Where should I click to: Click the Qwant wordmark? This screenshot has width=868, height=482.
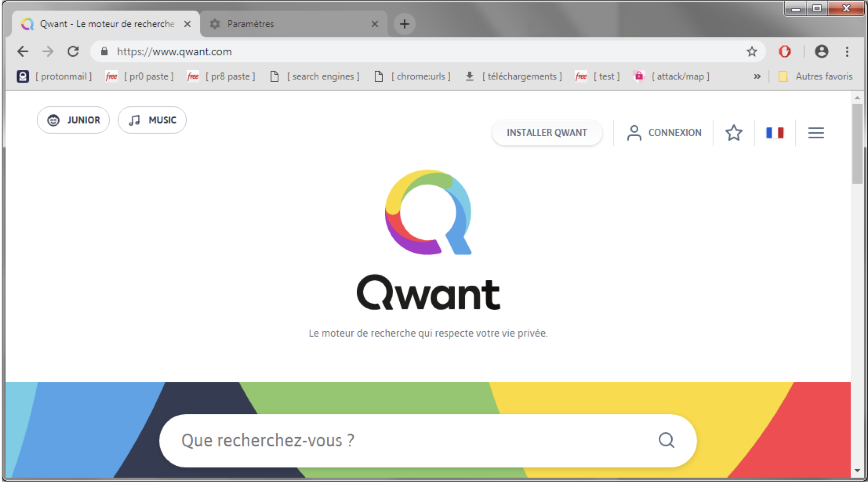coord(428,292)
